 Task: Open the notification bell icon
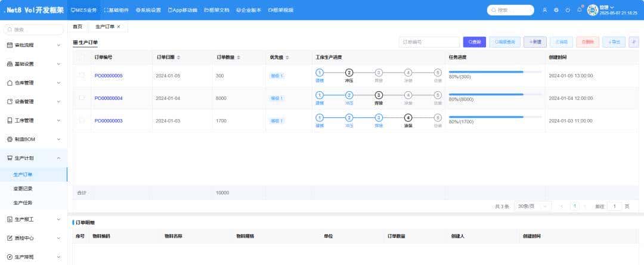click(580, 10)
